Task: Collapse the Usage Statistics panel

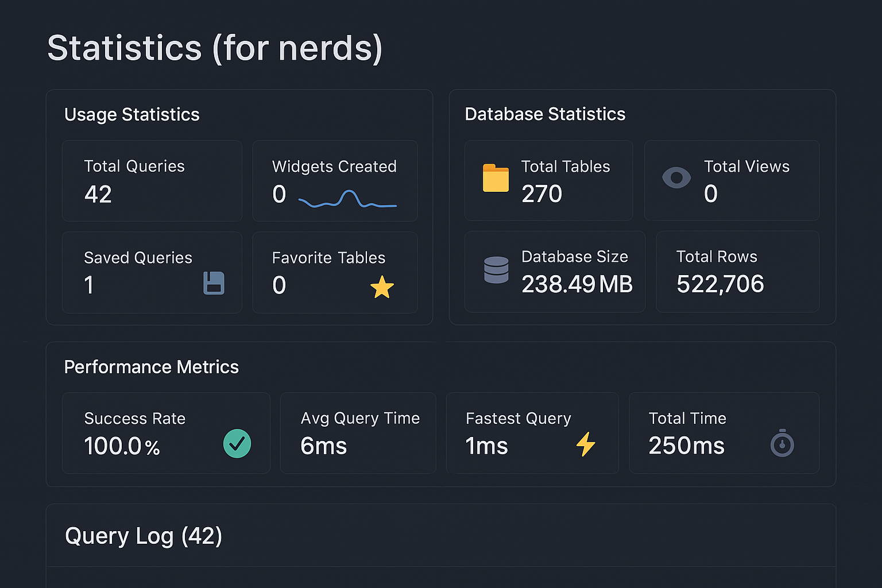Action: (x=132, y=114)
